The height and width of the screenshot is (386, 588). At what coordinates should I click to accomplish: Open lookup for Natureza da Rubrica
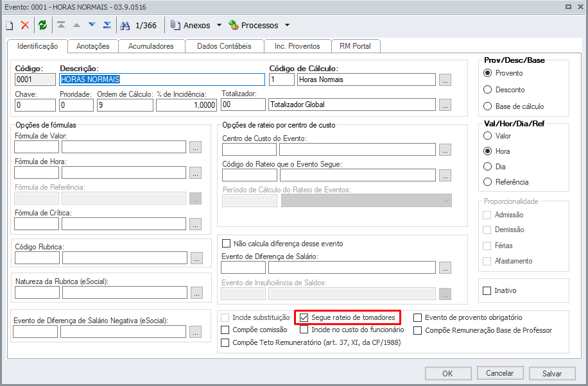pyautogui.click(x=197, y=292)
